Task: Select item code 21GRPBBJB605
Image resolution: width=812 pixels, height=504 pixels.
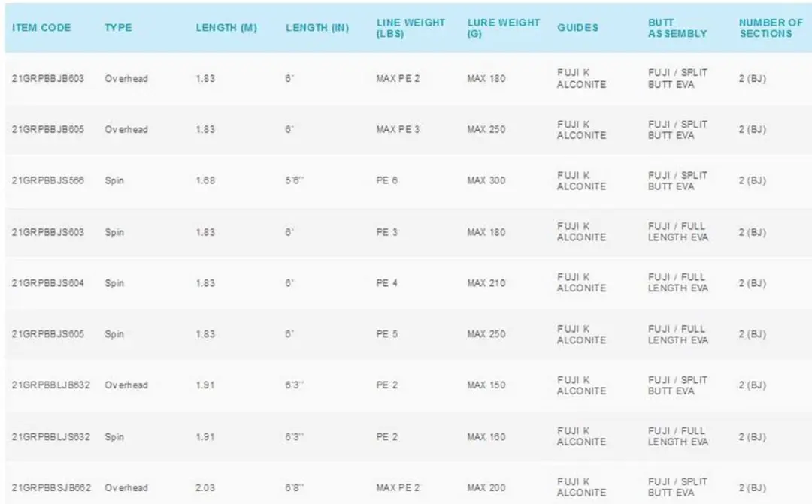Action: [x=47, y=129]
